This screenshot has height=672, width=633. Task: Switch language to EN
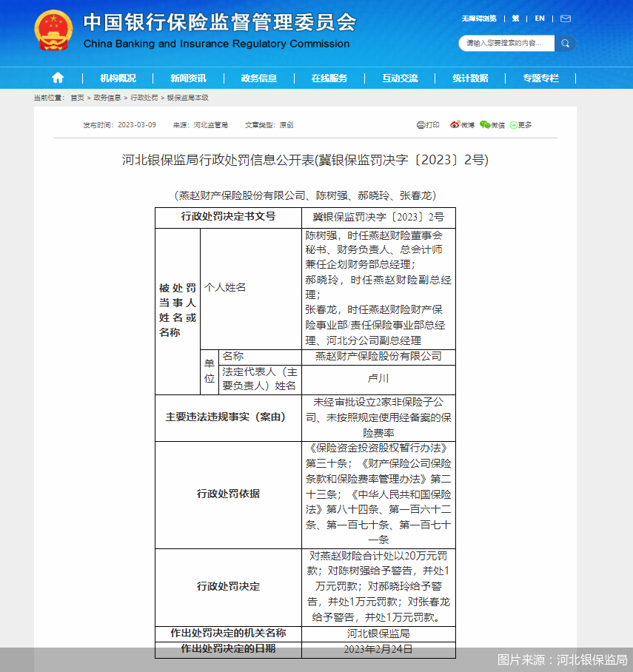[x=540, y=19]
